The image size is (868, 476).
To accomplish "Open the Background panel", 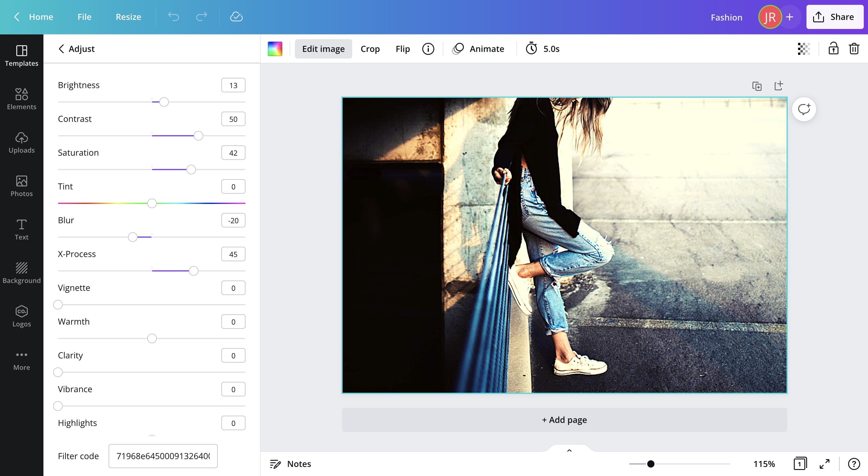I will coord(22,272).
